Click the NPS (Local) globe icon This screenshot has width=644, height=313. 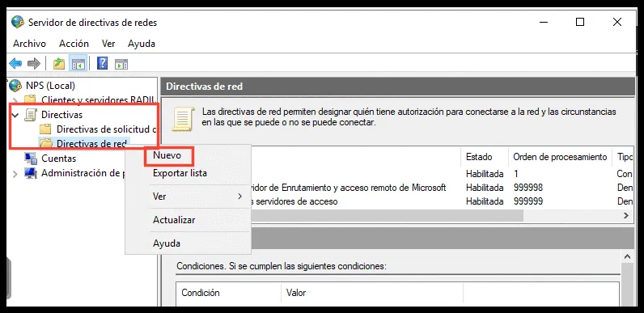click(15, 86)
